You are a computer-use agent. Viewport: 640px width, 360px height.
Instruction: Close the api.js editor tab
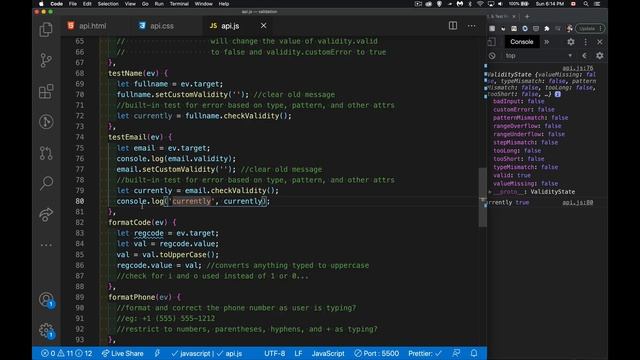point(264,26)
